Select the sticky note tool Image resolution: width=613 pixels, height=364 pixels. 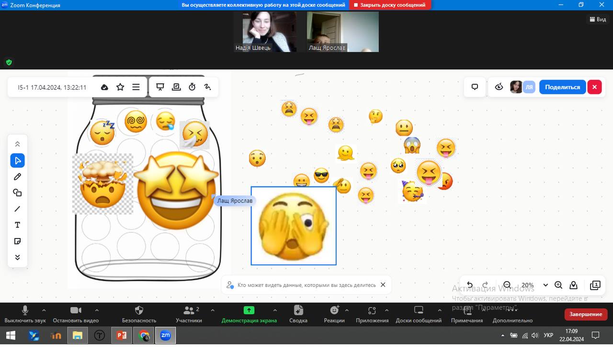point(17,241)
